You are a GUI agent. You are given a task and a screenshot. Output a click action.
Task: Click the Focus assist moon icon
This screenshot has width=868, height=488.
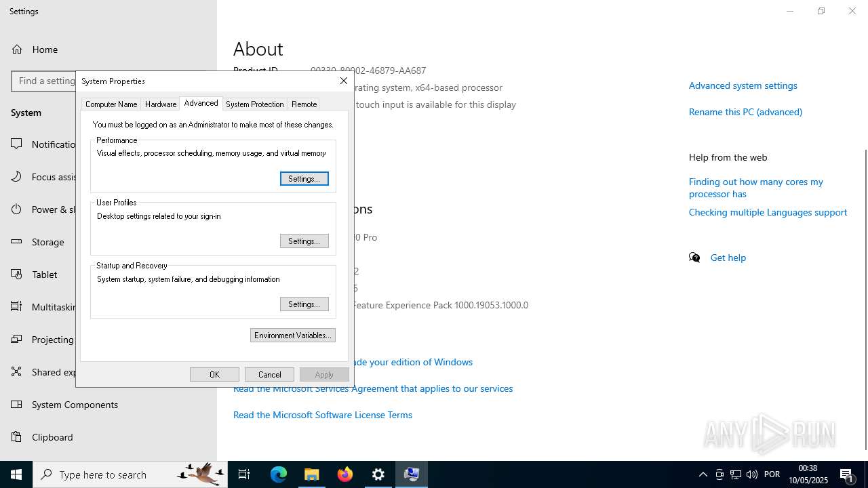[x=17, y=177]
